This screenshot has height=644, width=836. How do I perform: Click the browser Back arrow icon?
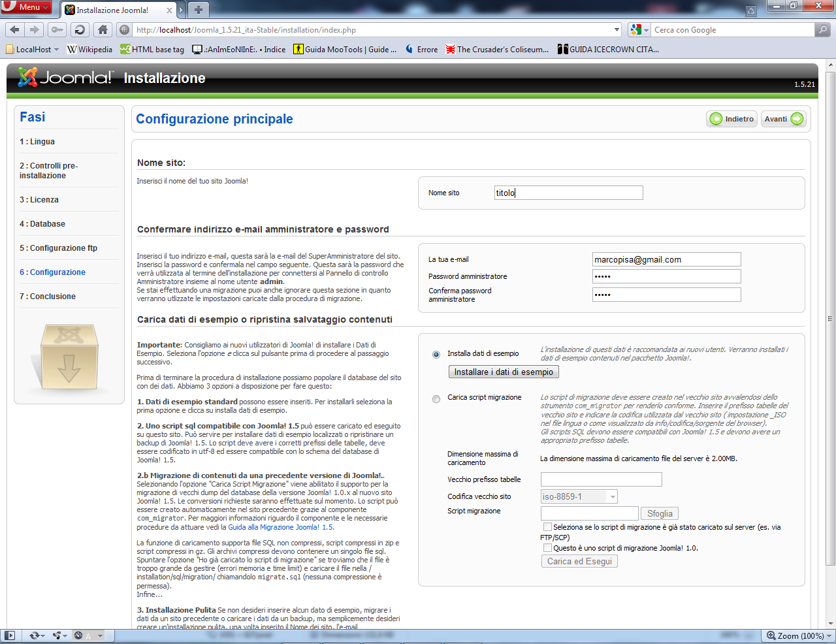tap(14, 29)
